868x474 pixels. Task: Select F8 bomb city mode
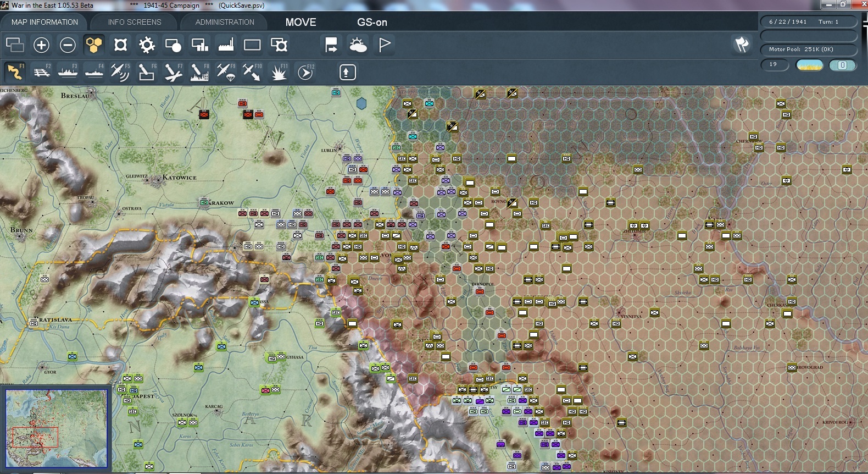(x=199, y=72)
